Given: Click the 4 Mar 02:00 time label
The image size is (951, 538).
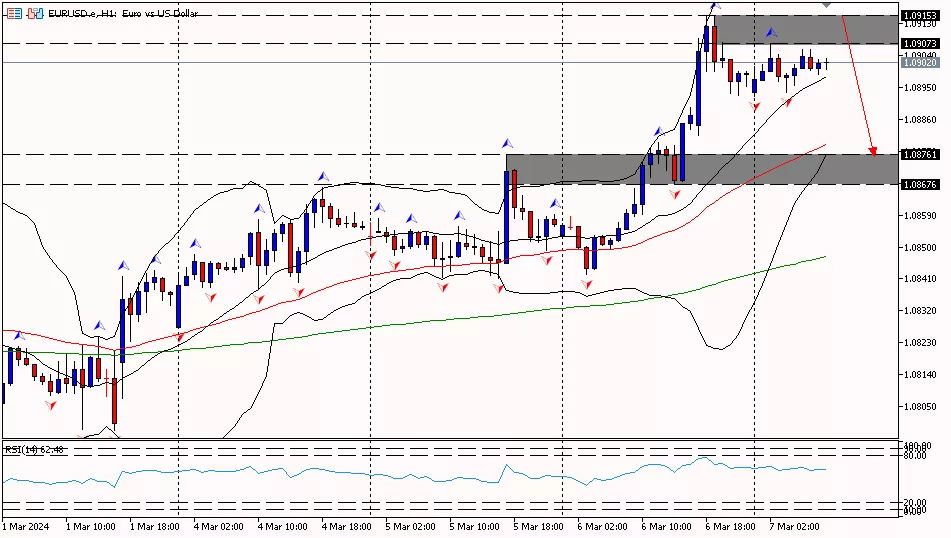Looking at the screenshot, I should [218, 526].
